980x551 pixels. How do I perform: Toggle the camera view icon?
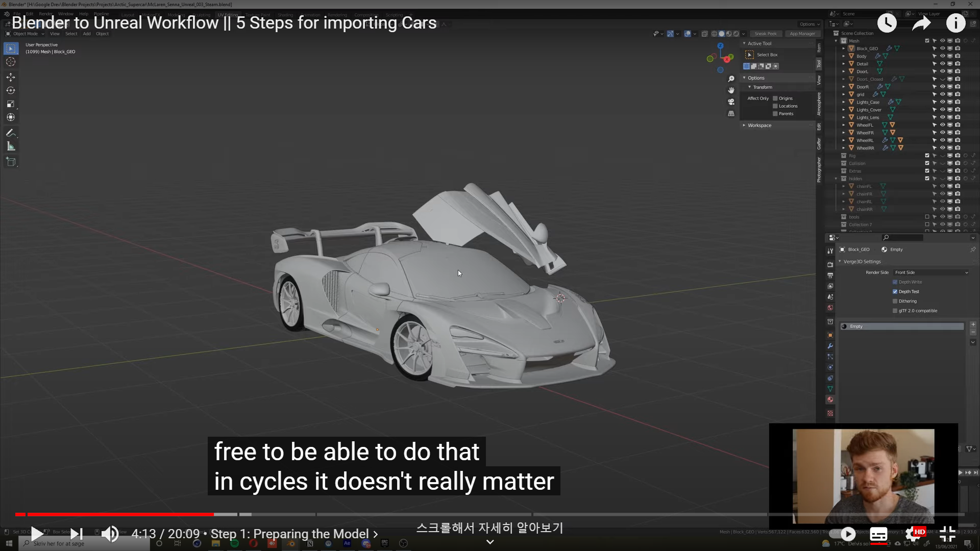tap(731, 102)
